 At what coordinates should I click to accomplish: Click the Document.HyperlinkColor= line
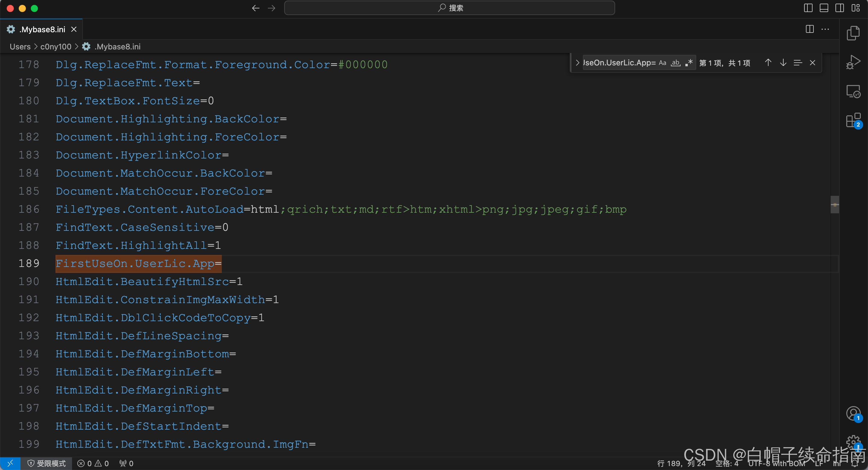tap(142, 155)
